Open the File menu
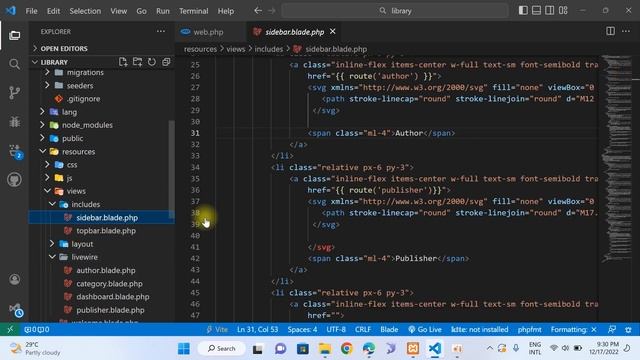The image size is (640, 360). [31, 11]
